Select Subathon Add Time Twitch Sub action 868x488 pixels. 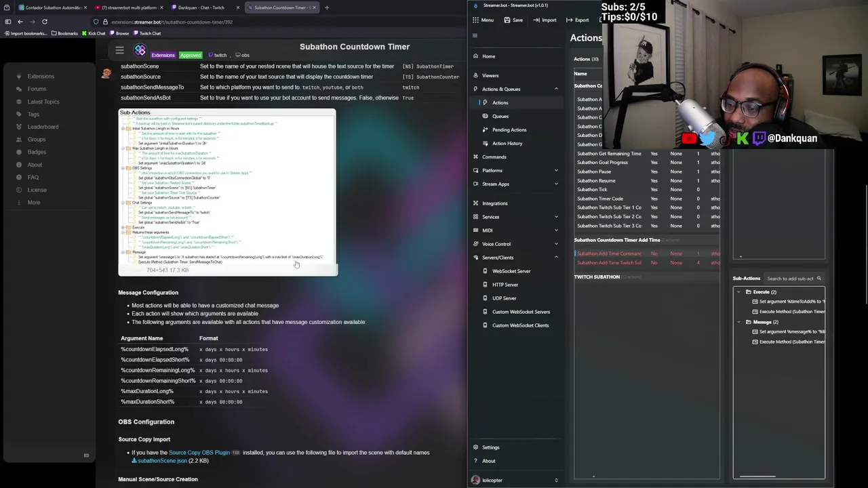(x=647, y=262)
